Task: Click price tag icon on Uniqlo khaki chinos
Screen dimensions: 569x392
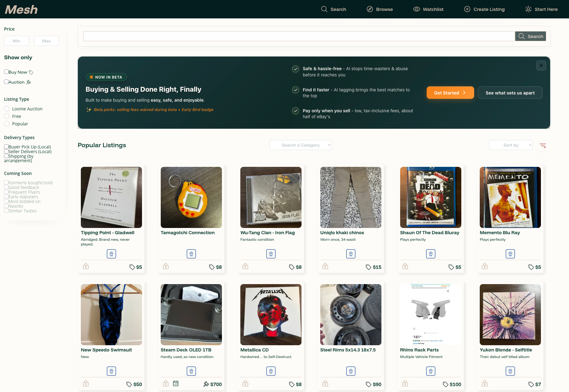Action: (x=369, y=267)
